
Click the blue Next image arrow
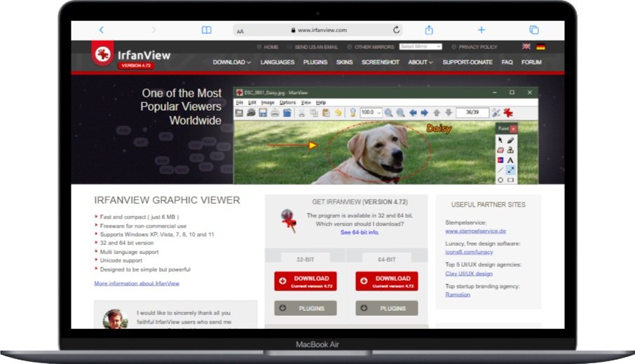(x=425, y=113)
